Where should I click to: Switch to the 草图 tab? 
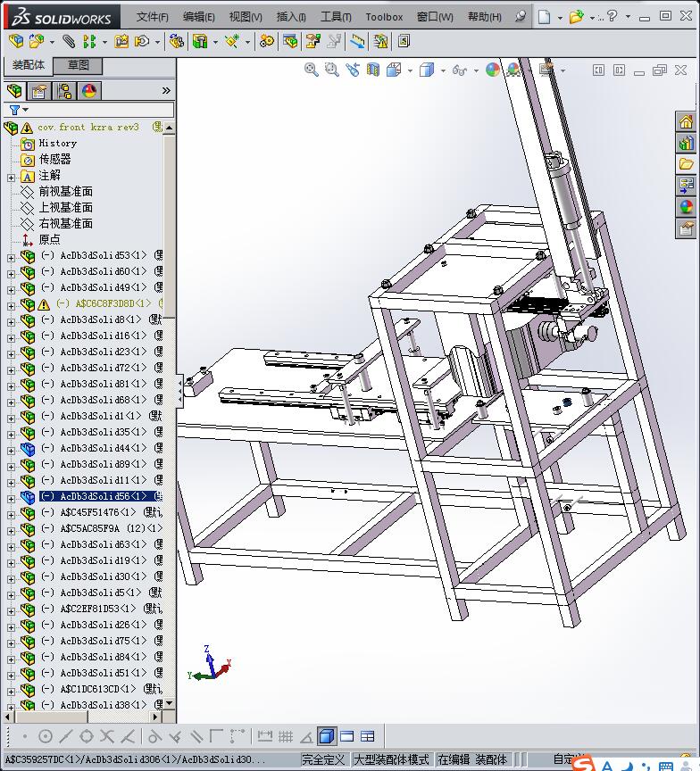78,65
